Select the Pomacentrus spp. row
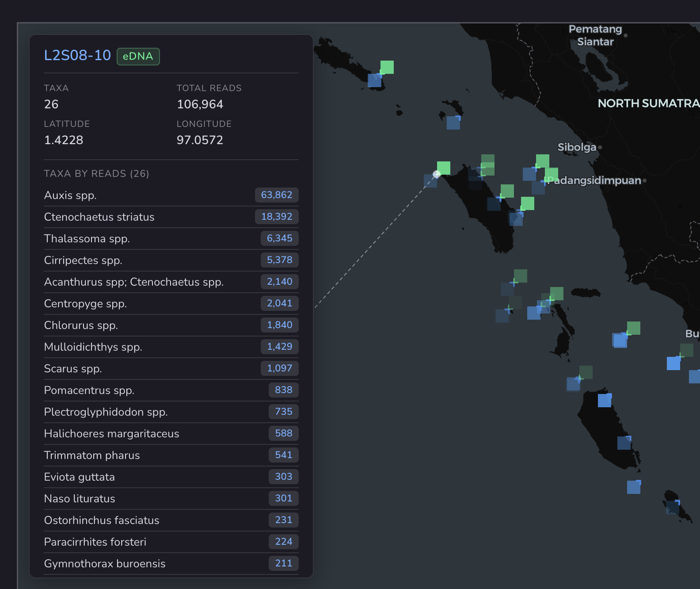700x589 pixels. (171, 390)
